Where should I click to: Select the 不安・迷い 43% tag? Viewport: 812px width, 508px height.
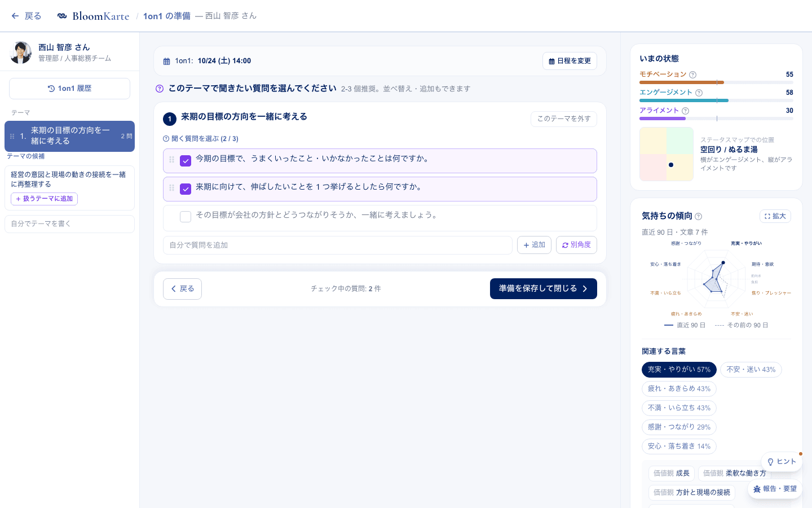click(751, 370)
